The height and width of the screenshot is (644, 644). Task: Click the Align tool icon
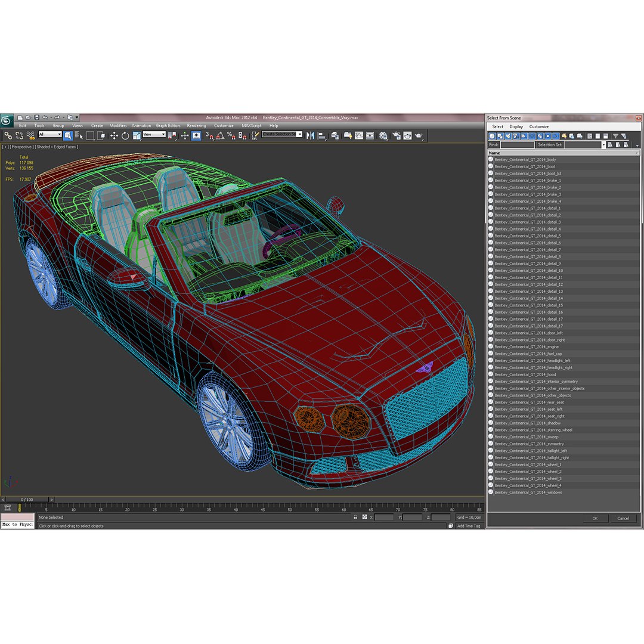(322, 135)
